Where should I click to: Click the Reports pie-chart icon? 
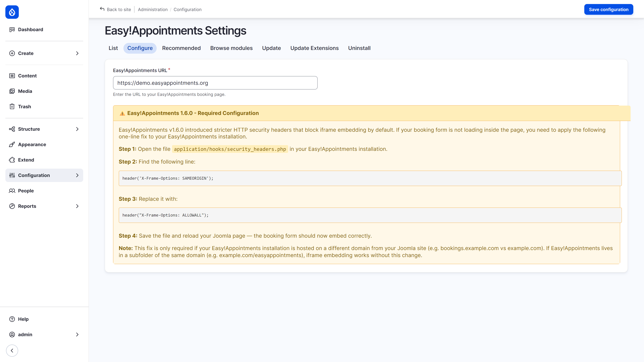(x=12, y=206)
